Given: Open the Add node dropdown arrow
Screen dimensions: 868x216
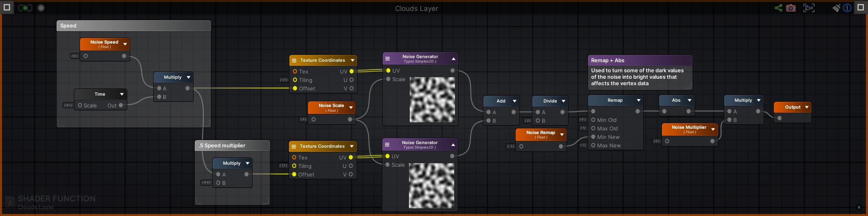Looking at the screenshot, I should pos(514,101).
